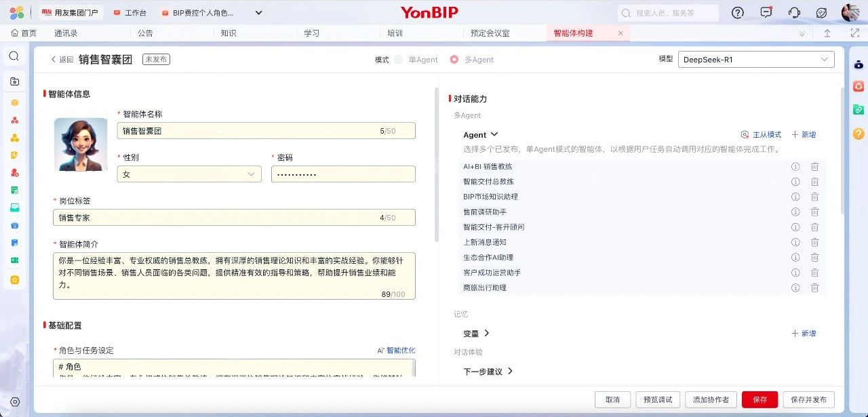Select the 多Agent mode radio button
The width and height of the screenshot is (868, 417).
click(x=454, y=60)
